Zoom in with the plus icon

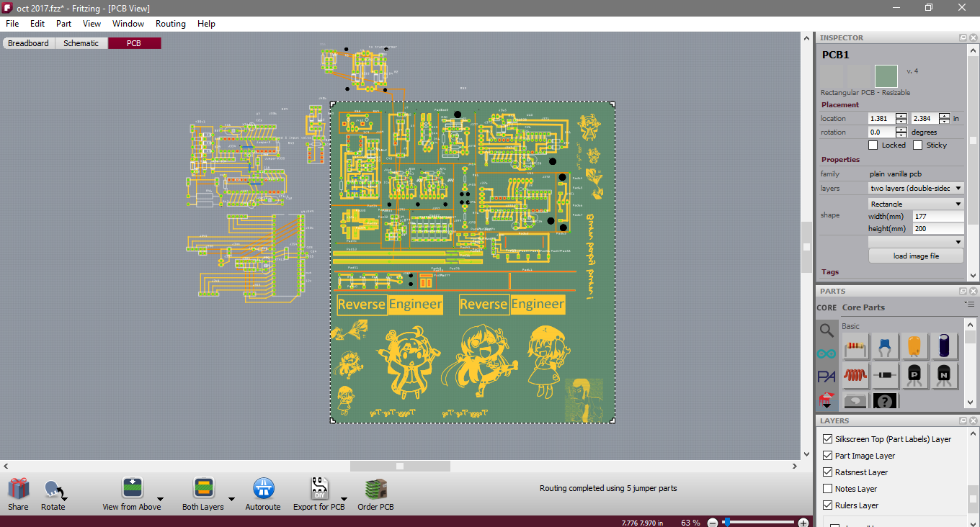click(x=803, y=523)
